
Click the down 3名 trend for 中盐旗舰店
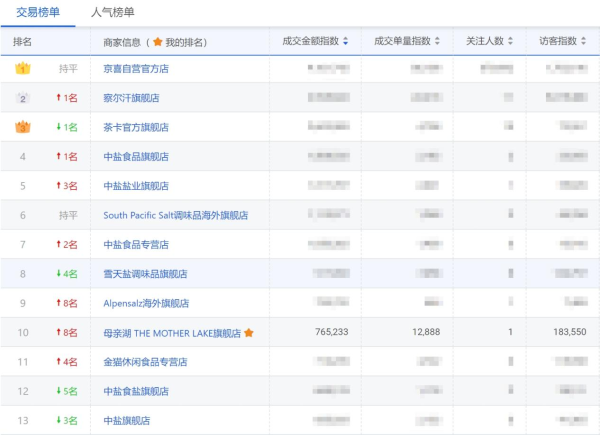(x=67, y=420)
